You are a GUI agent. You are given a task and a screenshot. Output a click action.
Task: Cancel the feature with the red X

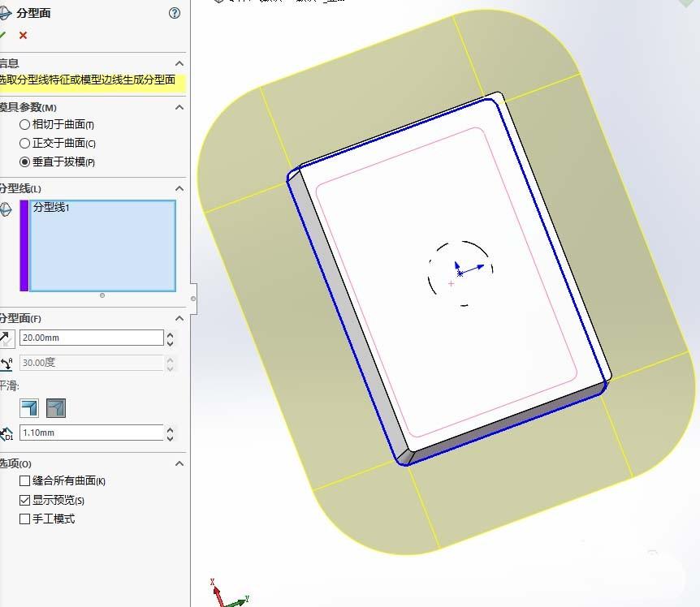coord(24,35)
